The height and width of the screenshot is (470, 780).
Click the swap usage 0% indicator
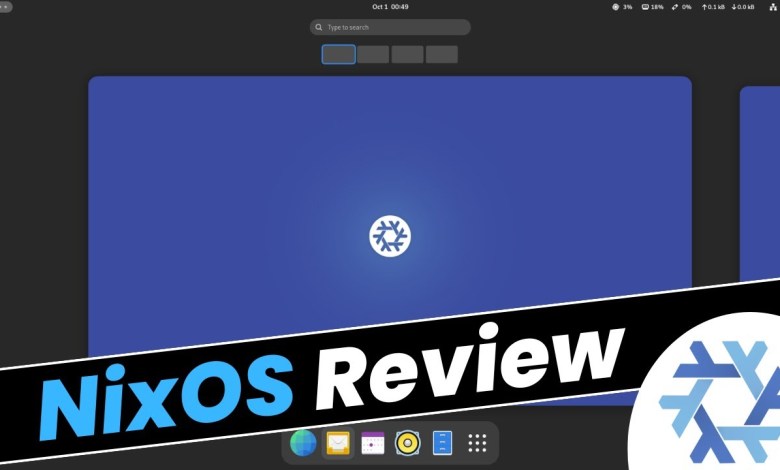(682, 7)
